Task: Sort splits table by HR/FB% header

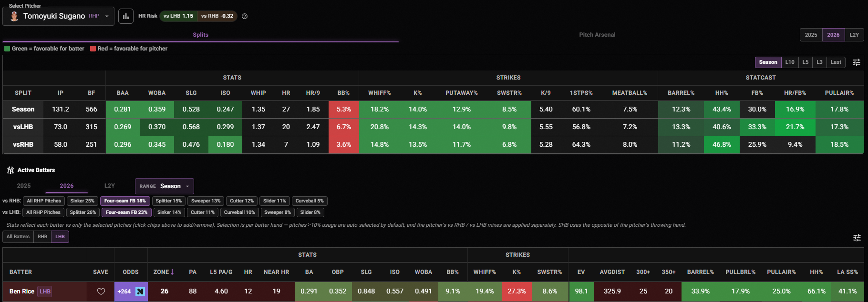Action: coord(795,93)
